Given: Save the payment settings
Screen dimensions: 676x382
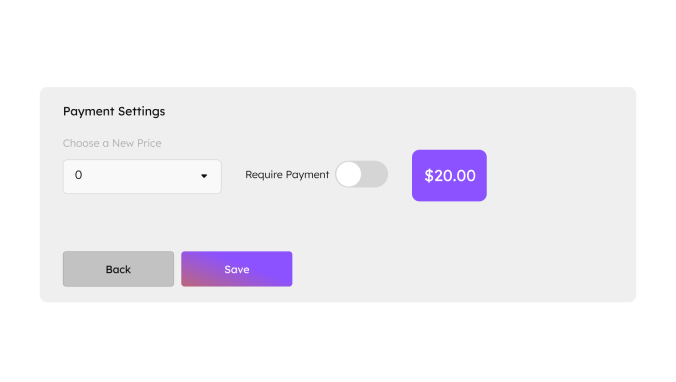Looking at the screenshot, I should click(x=237, y=269).
